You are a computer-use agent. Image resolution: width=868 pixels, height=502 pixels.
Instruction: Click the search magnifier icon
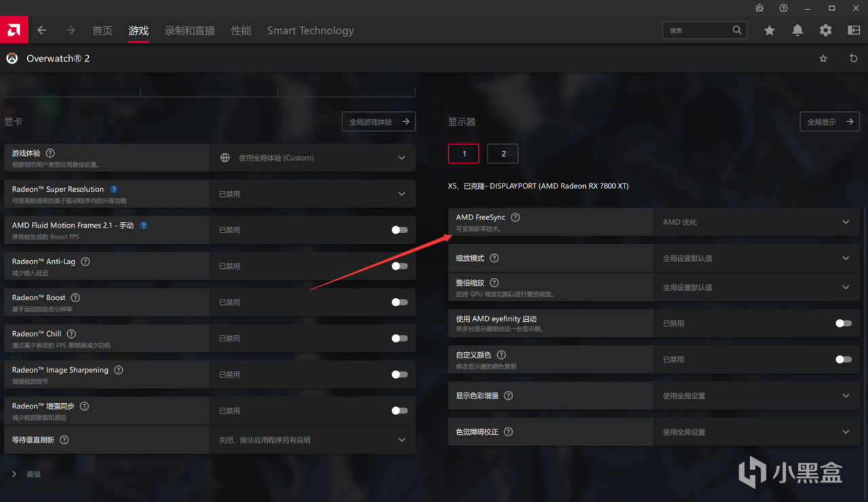(x=737, y=30)
